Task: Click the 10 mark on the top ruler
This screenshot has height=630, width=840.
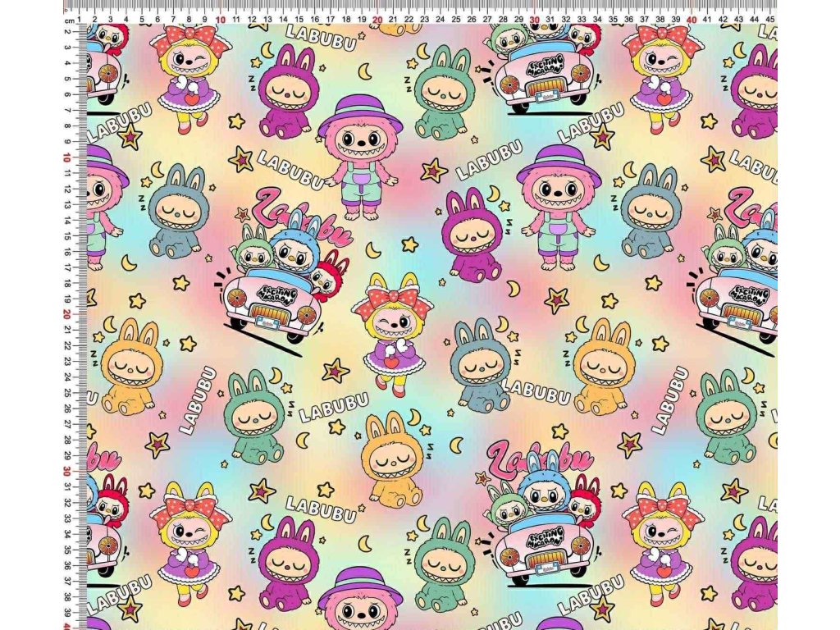Action: point(220,18)
